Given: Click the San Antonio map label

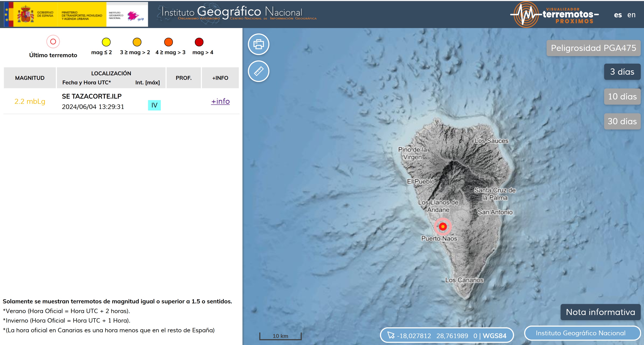Looking at the screenshot, I should pos(495,212).
